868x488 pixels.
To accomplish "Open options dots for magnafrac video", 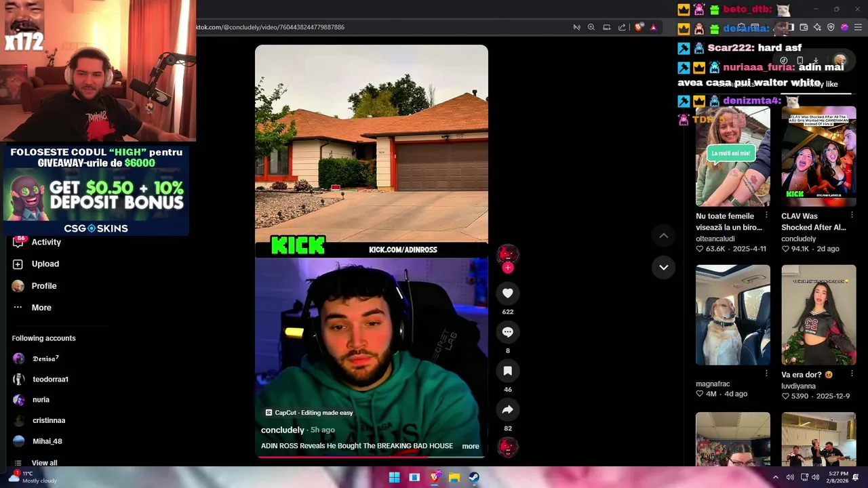I will point(766,373).
